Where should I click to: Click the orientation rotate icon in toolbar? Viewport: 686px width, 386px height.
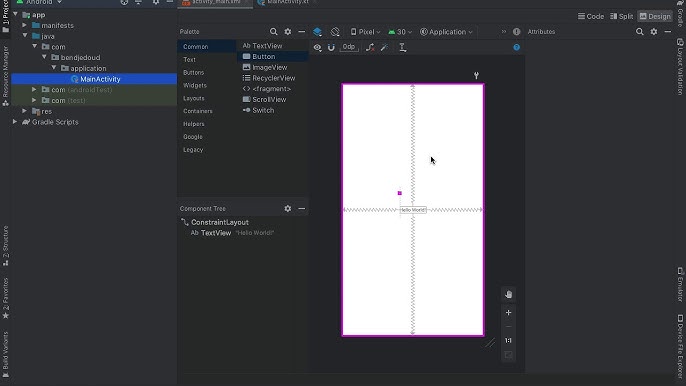pos(335,32)
